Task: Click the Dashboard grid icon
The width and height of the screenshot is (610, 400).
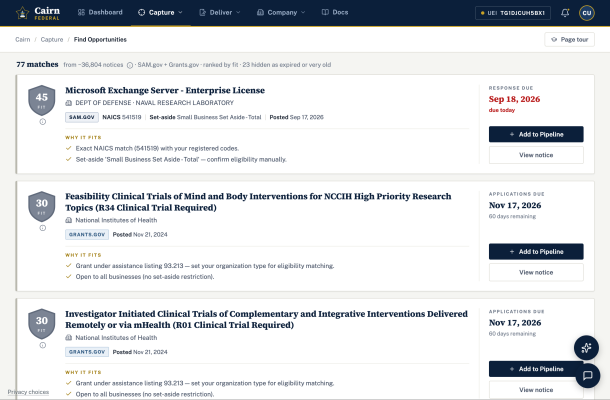Action: click(x=81, y=12)
